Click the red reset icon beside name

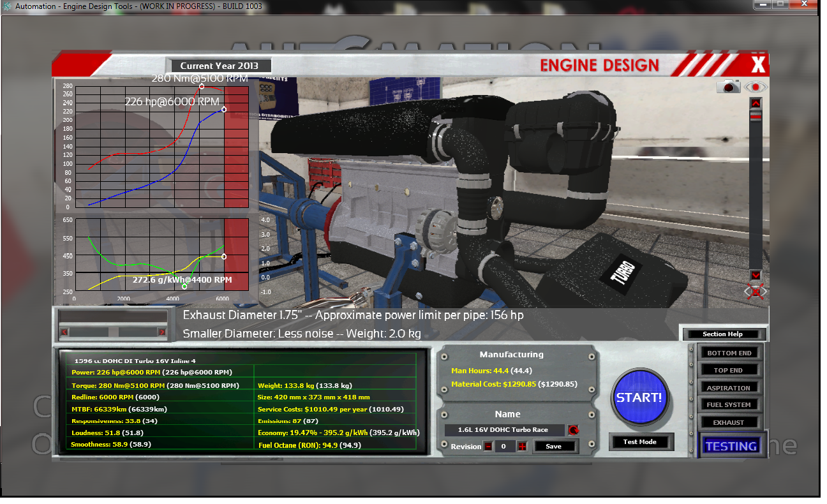pos(572,431)
